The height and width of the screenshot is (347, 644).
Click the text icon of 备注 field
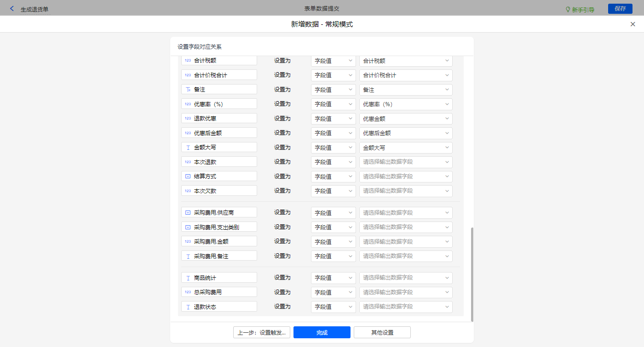coord(188,90)
